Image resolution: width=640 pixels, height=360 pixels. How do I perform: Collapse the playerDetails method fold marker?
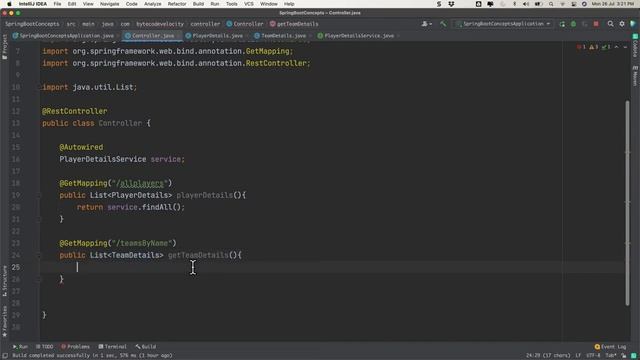pos(40,196)
